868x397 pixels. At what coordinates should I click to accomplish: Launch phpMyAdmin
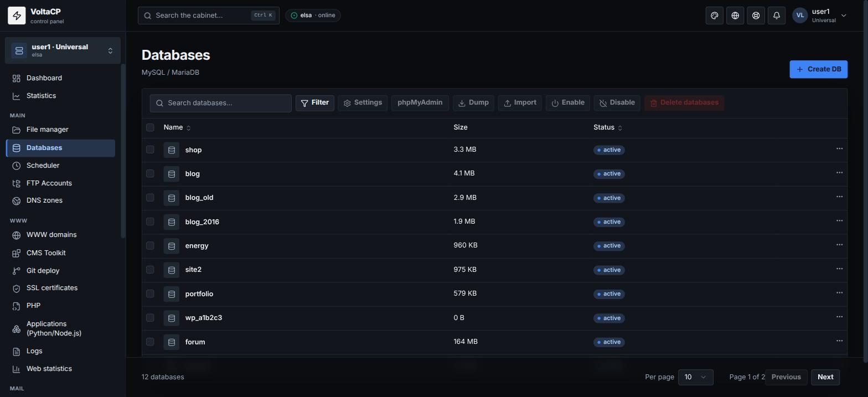tap(420, 103)
